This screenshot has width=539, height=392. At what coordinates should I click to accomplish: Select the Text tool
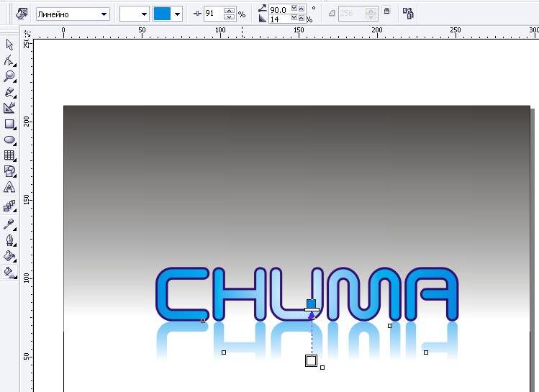pyautogui.click(x=9, y=187)
